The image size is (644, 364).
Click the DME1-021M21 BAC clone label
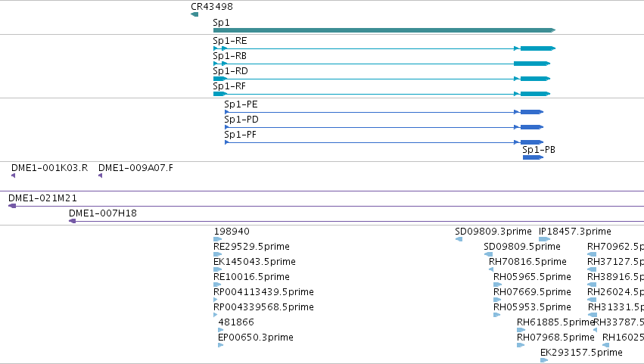tap(42, 198)
